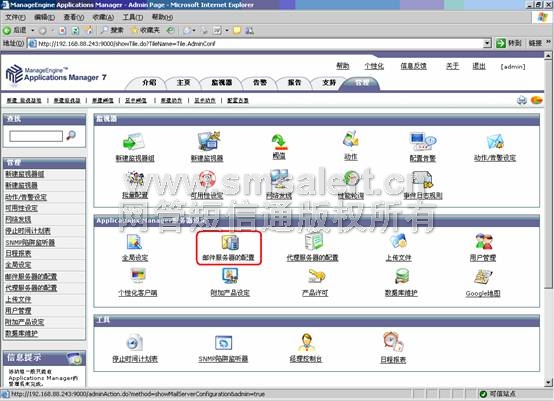Click the Google地图 icon
554x401 pixels.
pos(483,277)
